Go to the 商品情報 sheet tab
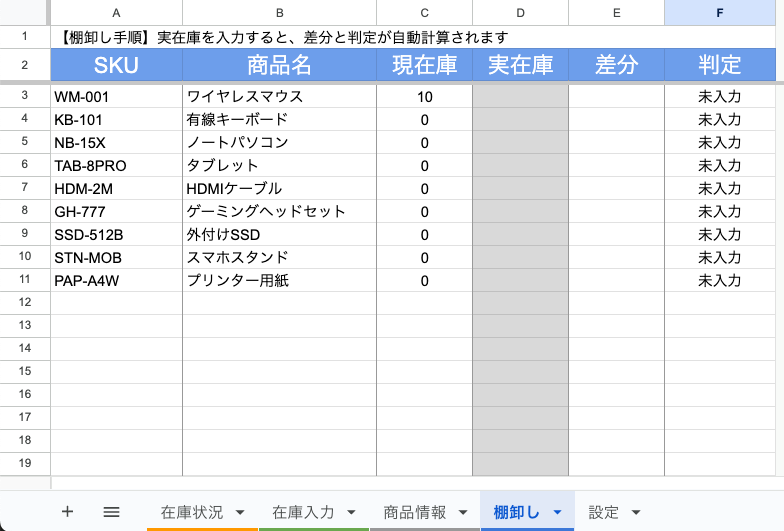 (415, 512)
